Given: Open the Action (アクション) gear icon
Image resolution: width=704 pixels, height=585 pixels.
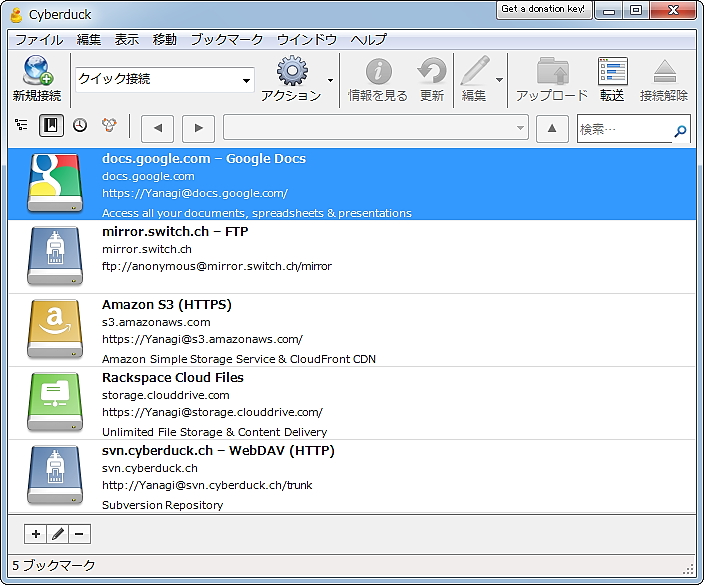Looking at the screenshot, I should coord(292,70).
